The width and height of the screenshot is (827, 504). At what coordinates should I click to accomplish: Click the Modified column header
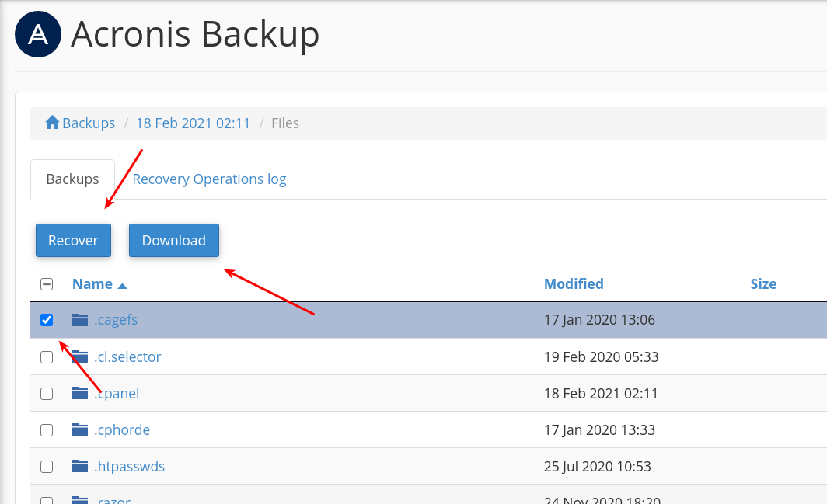point(574,283)
